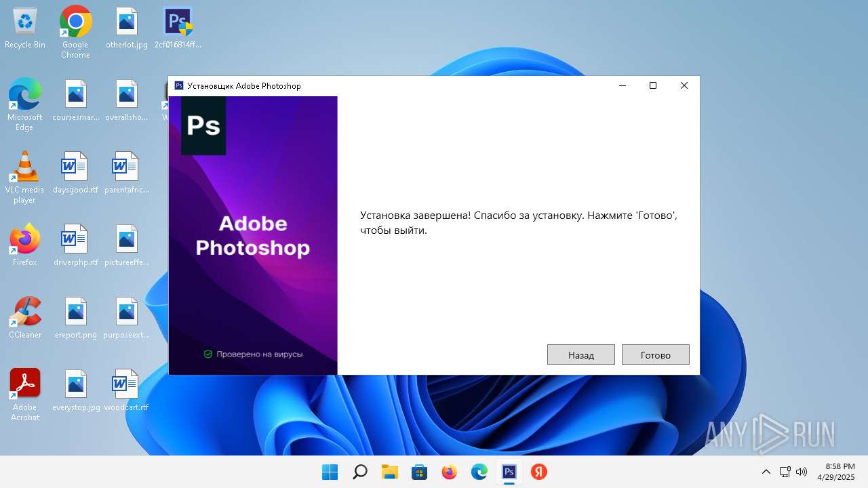The width and height of the screenshot is (868, 488).
Task: Select purposeext image file icon
Action: point(127,319)
